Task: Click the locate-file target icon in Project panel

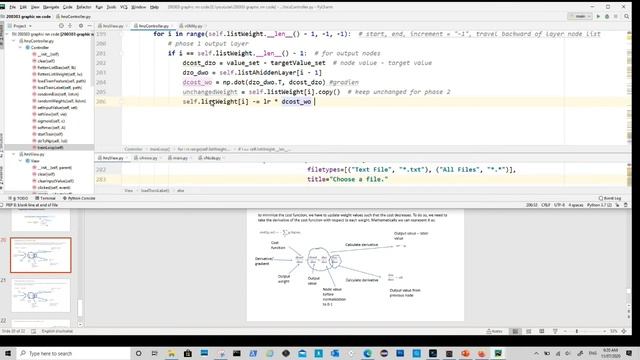Action: click(x=61, y=26)
